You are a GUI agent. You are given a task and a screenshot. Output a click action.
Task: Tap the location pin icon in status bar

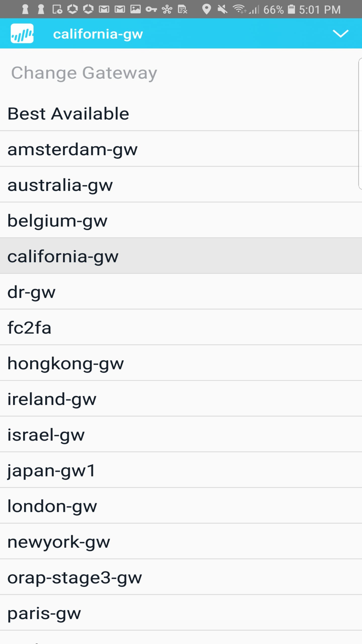click(207, 10)
